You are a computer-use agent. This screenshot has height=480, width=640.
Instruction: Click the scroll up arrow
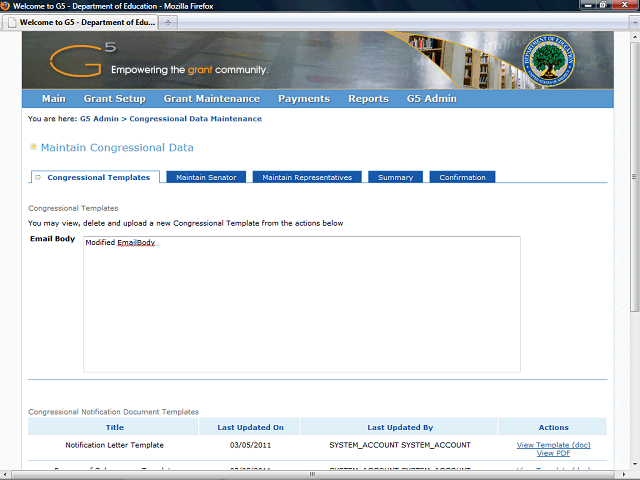click(x=635, y=37)
